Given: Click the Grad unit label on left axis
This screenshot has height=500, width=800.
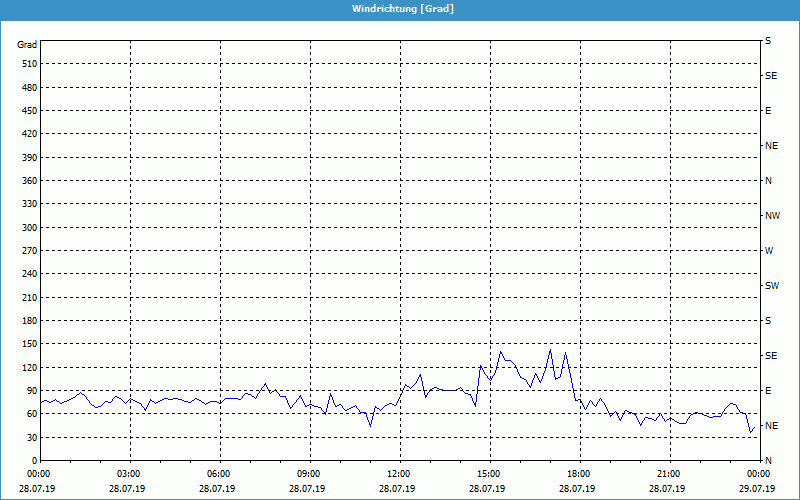Looking at the screenshot, I should (x=27, y=45).
